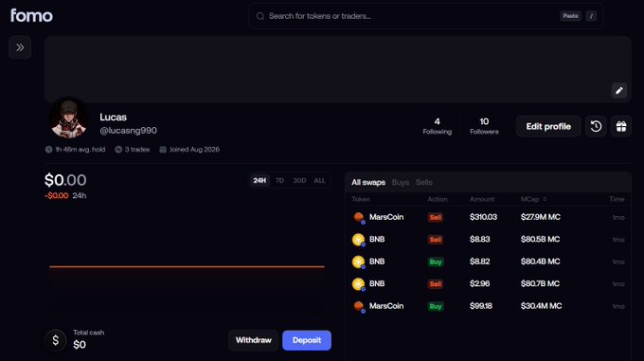The width and height of the screenshot is (644, 361).
Task: Click the Action column header
Action: point(438,199)
